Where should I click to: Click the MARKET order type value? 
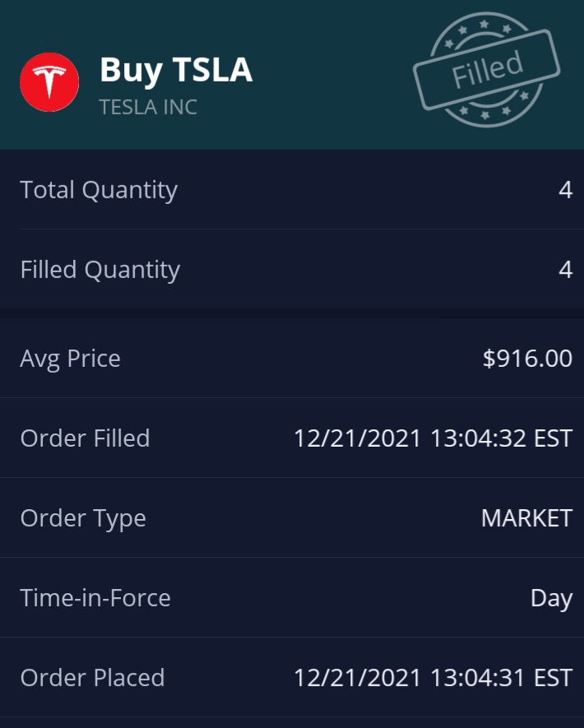526,518
